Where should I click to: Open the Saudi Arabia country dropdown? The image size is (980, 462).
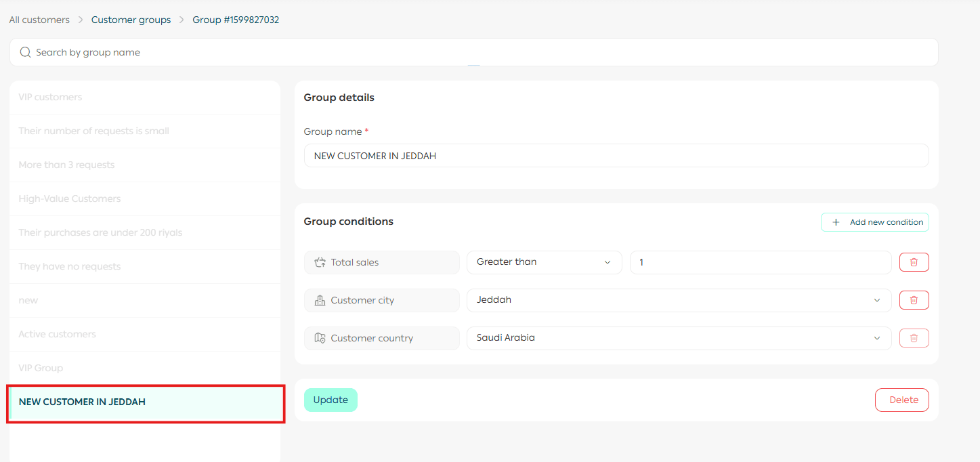click(x=679, y=338)
